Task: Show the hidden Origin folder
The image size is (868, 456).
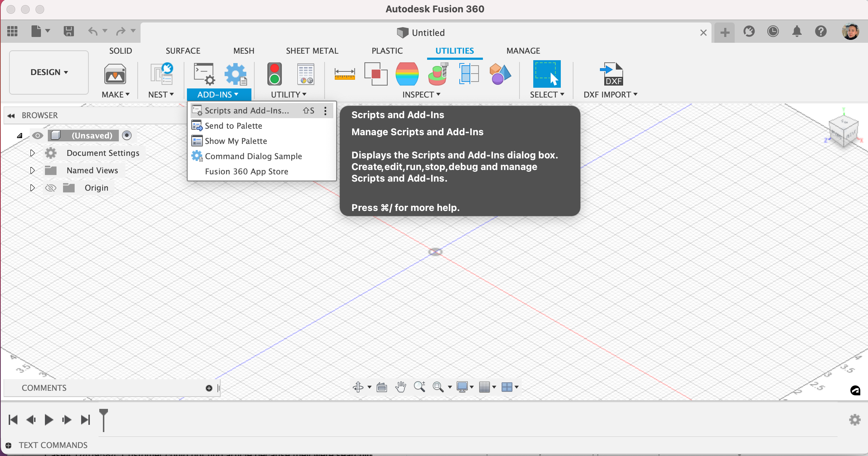Action: point(51,188)
